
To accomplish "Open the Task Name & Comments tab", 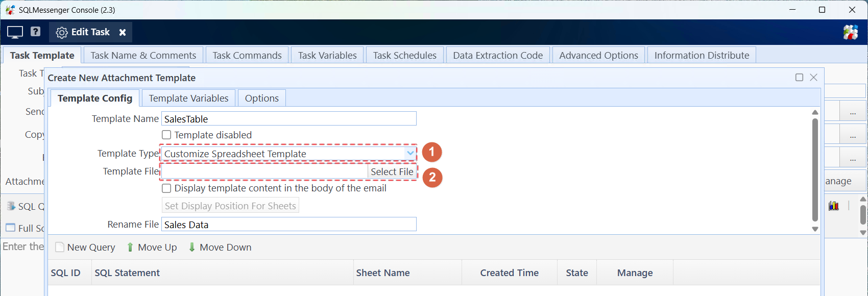I will 143,55.
